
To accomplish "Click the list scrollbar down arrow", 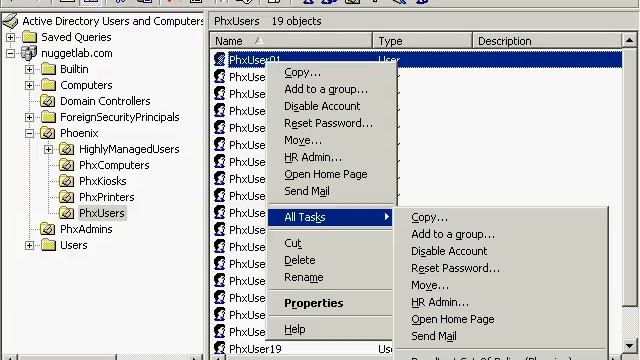I will pyautogui.click(x=629, y=346).
